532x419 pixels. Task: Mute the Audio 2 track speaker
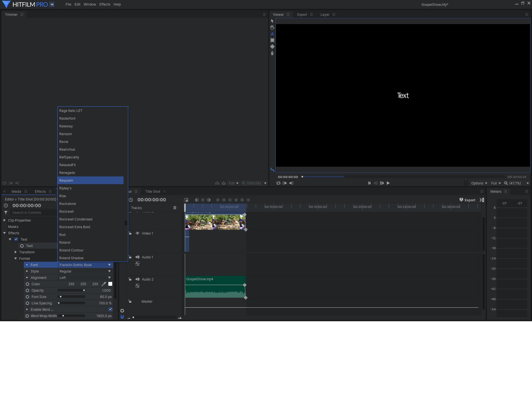137,279
